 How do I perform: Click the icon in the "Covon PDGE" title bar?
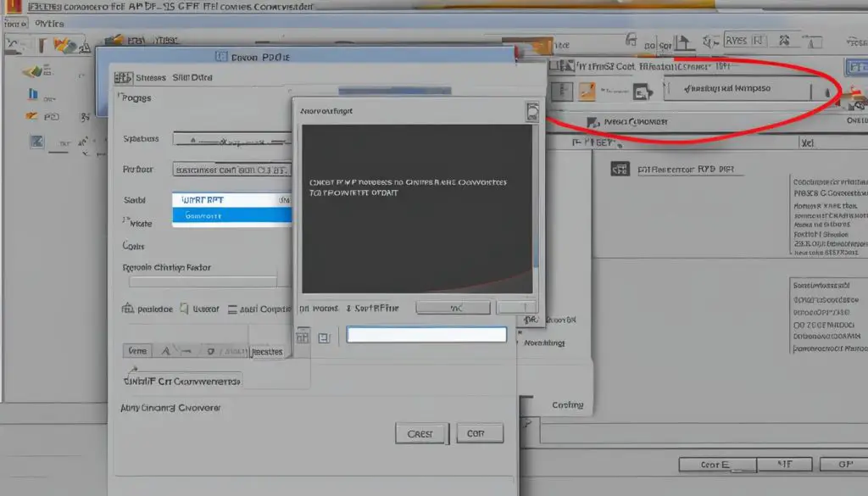click(x=221, y=57)
